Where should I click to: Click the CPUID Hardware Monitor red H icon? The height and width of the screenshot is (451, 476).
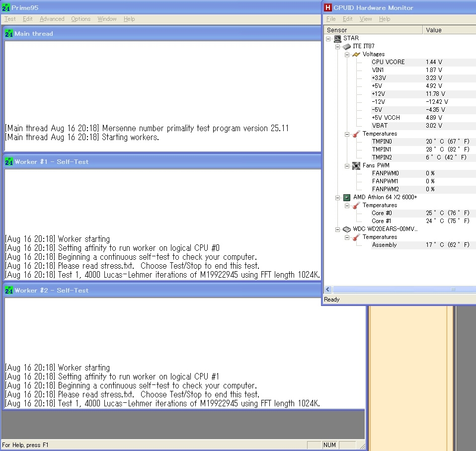pyautogui.click(x=328, y=7)
